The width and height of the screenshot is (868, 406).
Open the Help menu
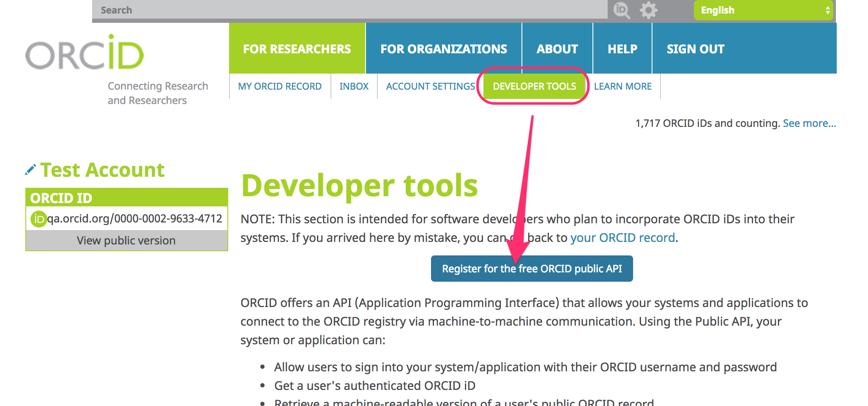click(622, 49)
